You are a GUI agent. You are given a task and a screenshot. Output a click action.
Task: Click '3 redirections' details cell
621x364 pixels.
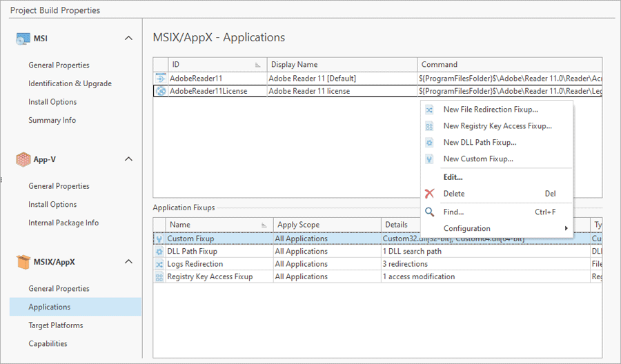click(x=486, y=264)
